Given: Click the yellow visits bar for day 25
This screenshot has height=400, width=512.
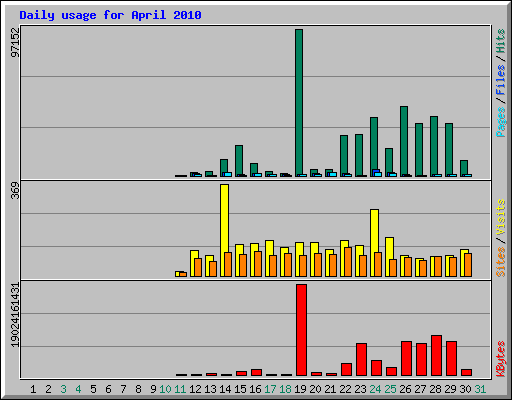Looking at the screenshot, I should point(389,257).
